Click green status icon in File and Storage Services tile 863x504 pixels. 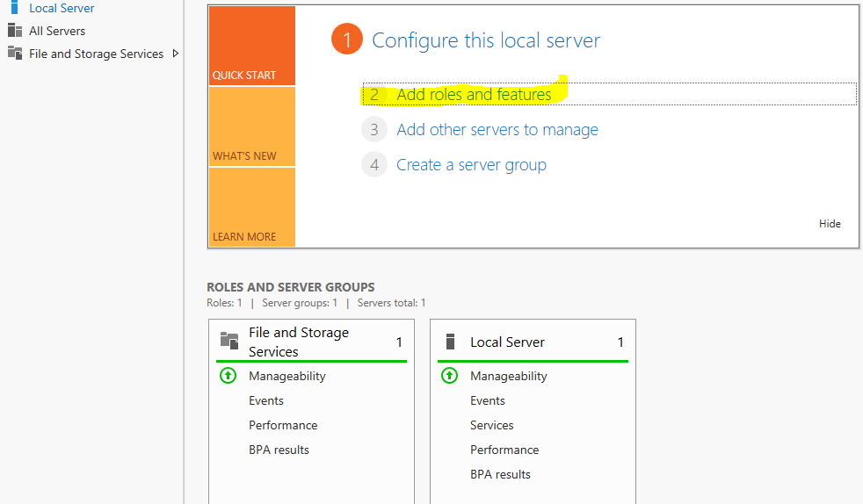pyautogui.click(x=228, y=376)
